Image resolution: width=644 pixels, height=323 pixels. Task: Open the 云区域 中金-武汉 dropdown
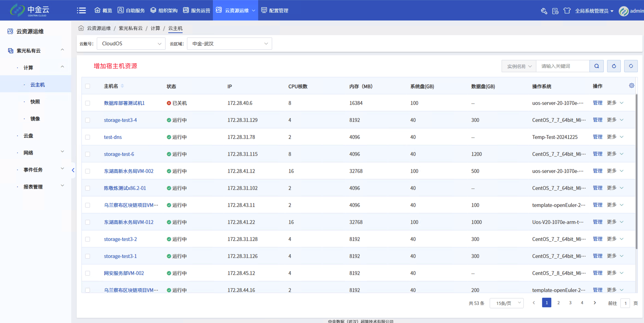230,44
